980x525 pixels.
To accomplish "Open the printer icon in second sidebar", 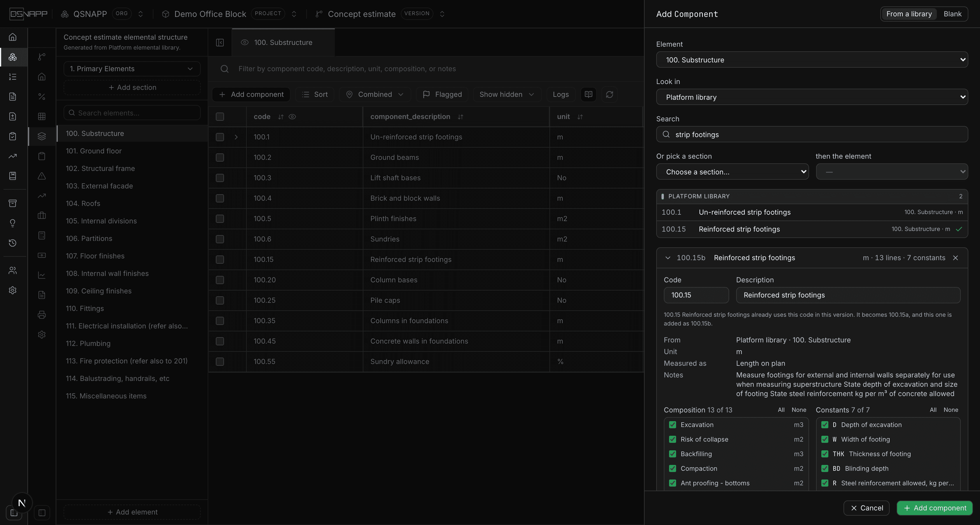I will point(42,315).
